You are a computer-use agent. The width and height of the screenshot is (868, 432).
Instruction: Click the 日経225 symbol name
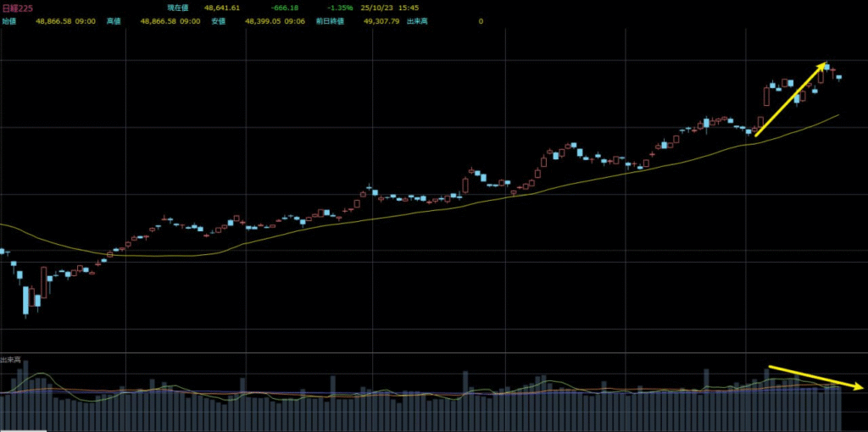[17, 8]
